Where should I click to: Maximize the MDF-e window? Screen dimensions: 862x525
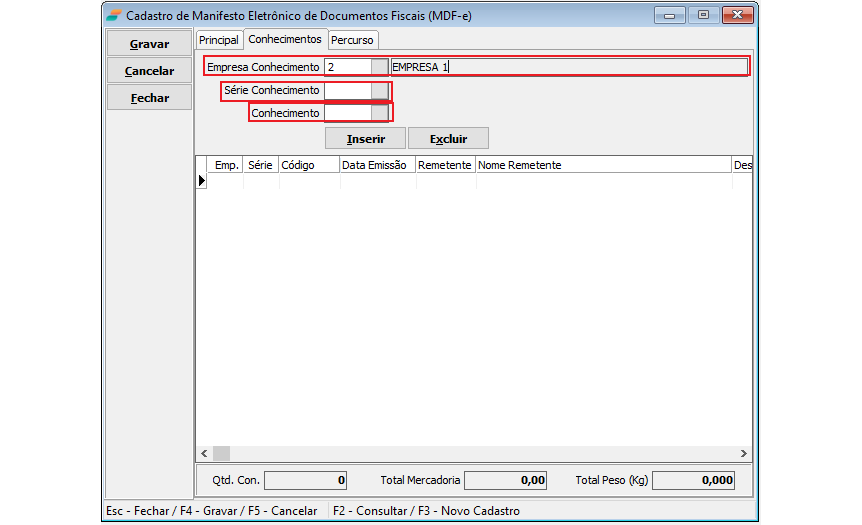tap(704, 15)
